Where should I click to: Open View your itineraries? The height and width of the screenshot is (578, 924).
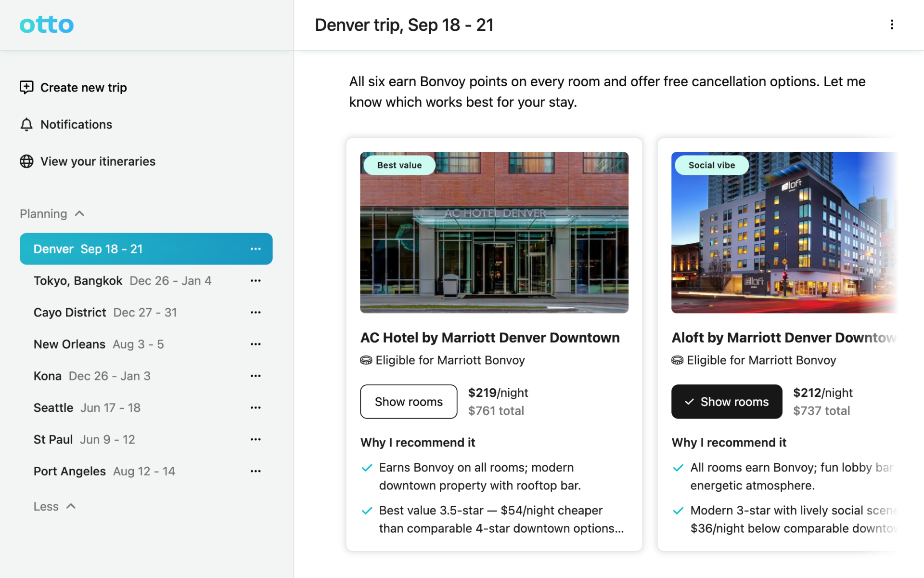[88, 161]
